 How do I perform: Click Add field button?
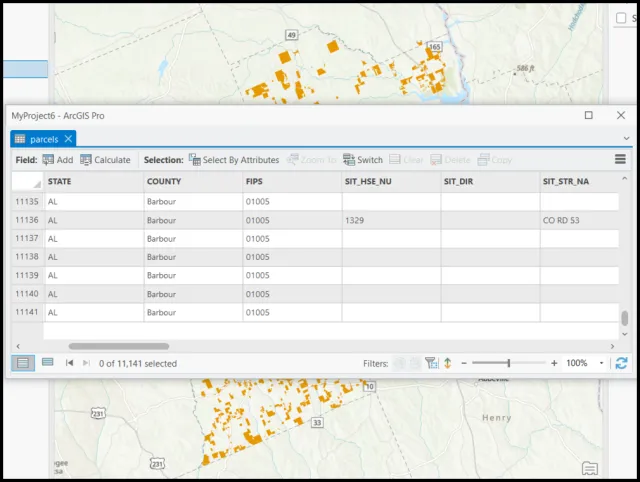coord(57,160)
